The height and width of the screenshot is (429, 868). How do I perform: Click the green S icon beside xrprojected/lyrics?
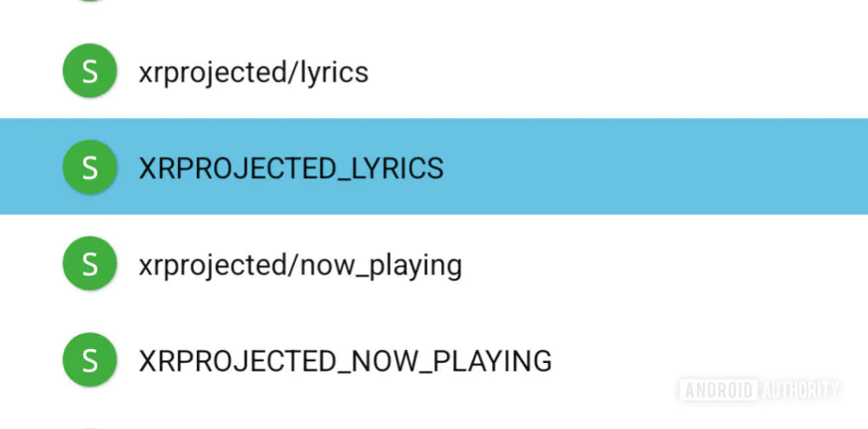89,71
